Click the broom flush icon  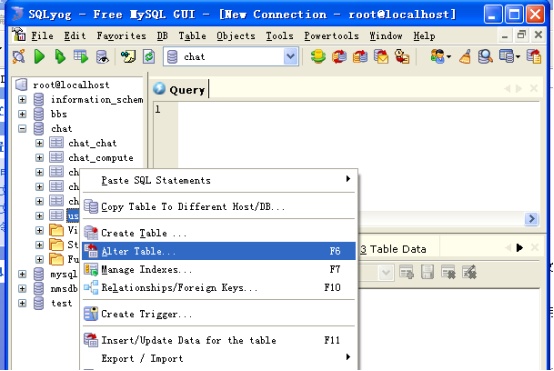coord(465,57)
